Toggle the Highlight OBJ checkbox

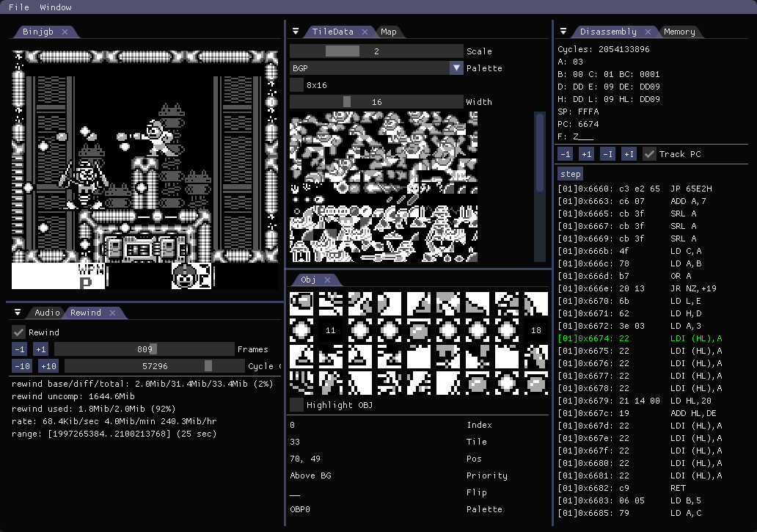(x=296, y=404)
